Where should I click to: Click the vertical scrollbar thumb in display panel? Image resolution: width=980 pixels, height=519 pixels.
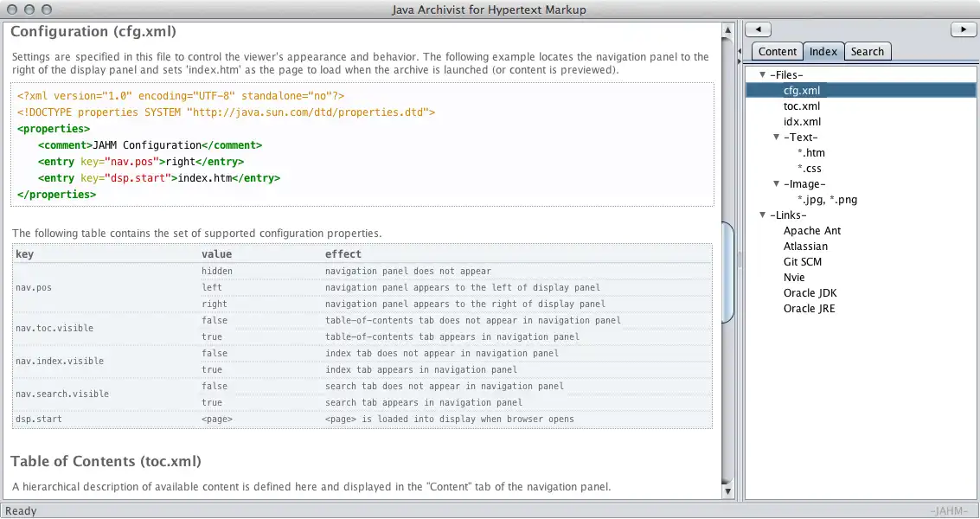[728, 272]
